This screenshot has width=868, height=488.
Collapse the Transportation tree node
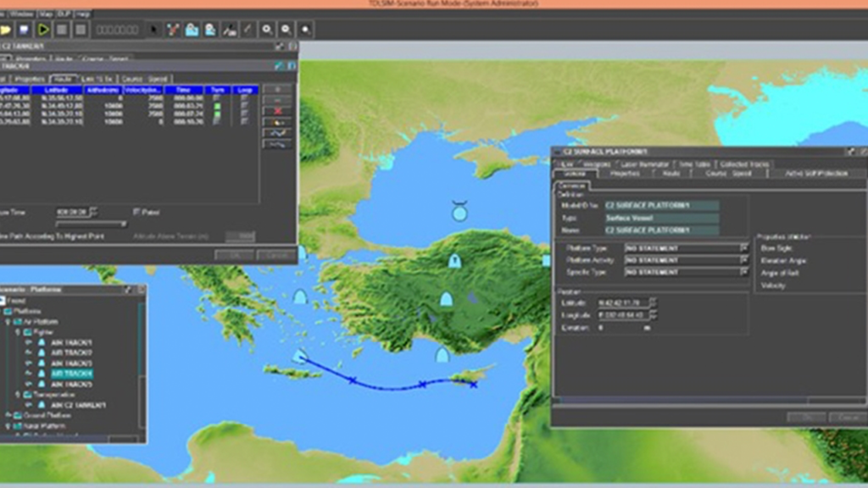(19, 395)
